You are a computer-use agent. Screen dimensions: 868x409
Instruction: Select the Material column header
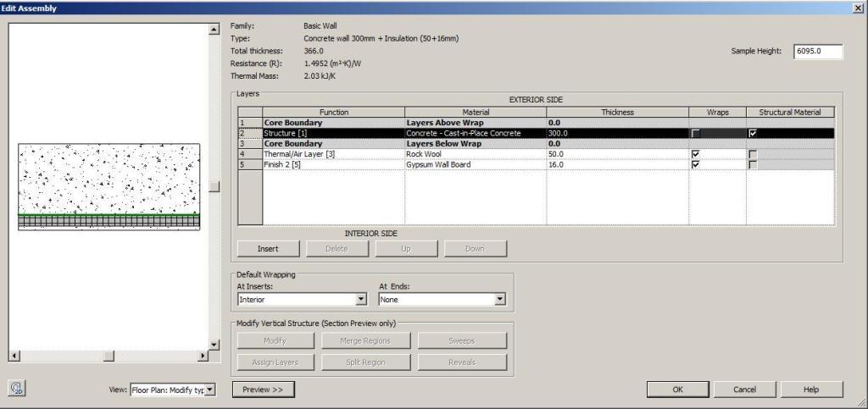tap(476, 112)
